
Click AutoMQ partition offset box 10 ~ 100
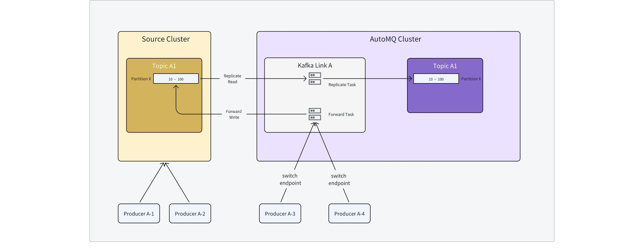tap(436, 79)
